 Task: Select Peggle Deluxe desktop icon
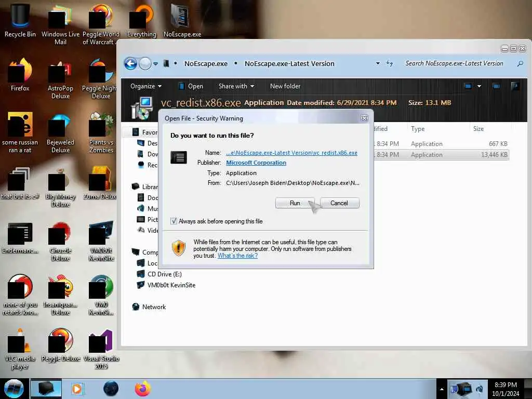click(x=60, y=345)
